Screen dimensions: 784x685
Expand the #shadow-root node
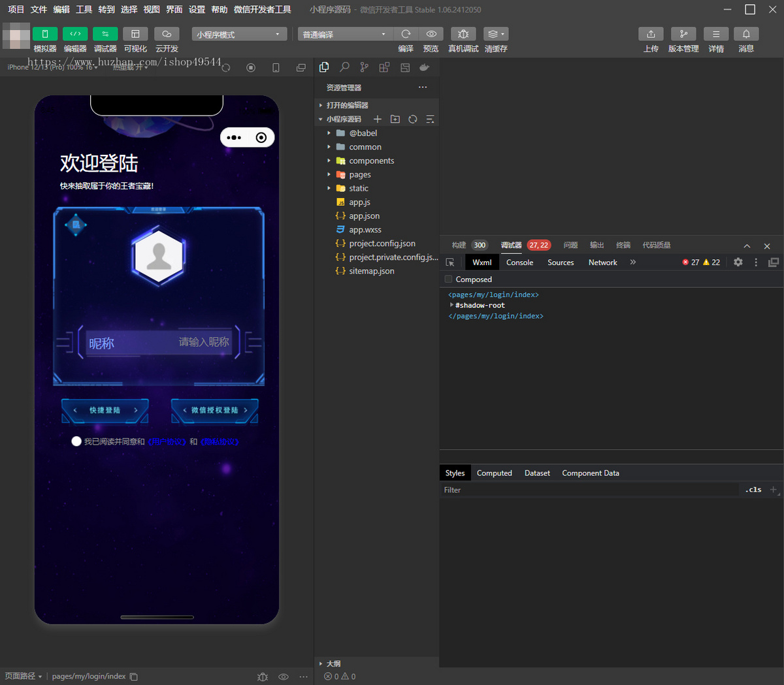click(x=451, y=305)
